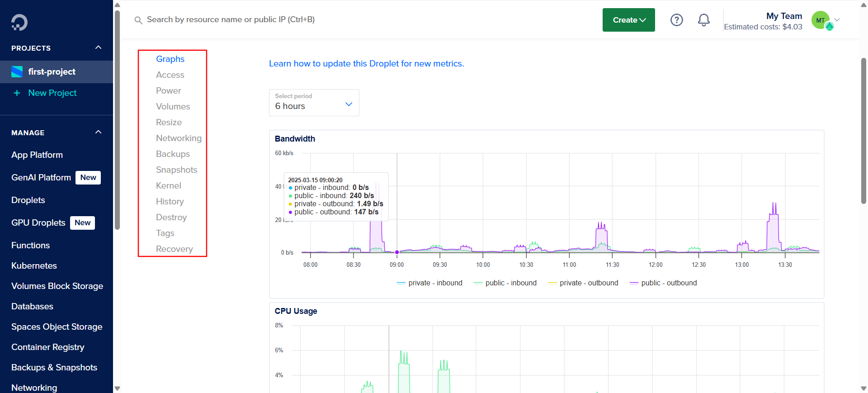Go to Container Registry
The image size is (868, 393).
coord(47,347)
